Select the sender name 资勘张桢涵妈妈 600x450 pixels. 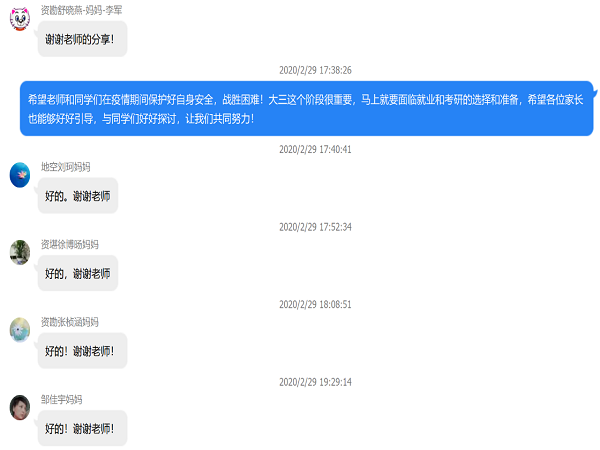[69, 322]
